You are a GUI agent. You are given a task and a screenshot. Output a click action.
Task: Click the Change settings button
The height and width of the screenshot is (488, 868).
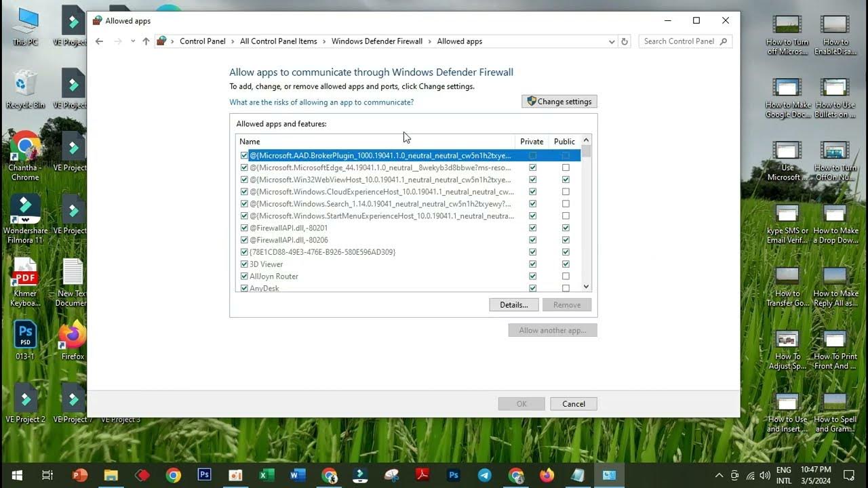click(559, 102)
